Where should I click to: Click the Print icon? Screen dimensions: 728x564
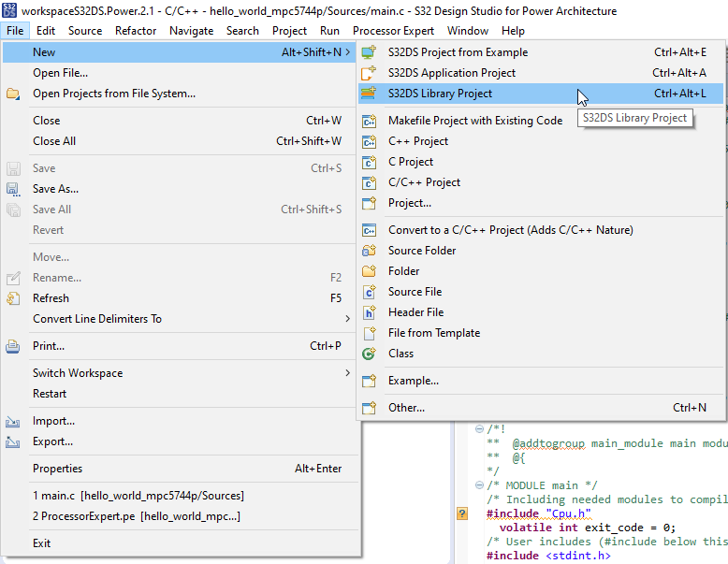(13, 346)
